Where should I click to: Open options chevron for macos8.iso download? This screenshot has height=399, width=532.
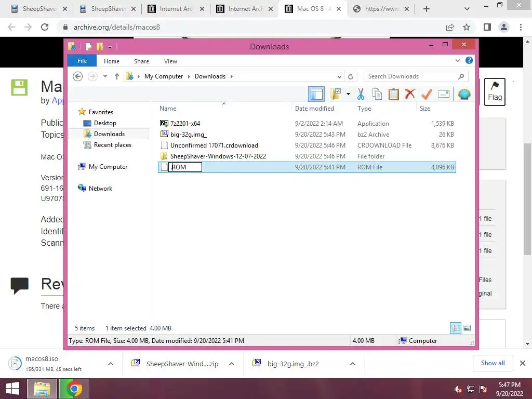111,364
